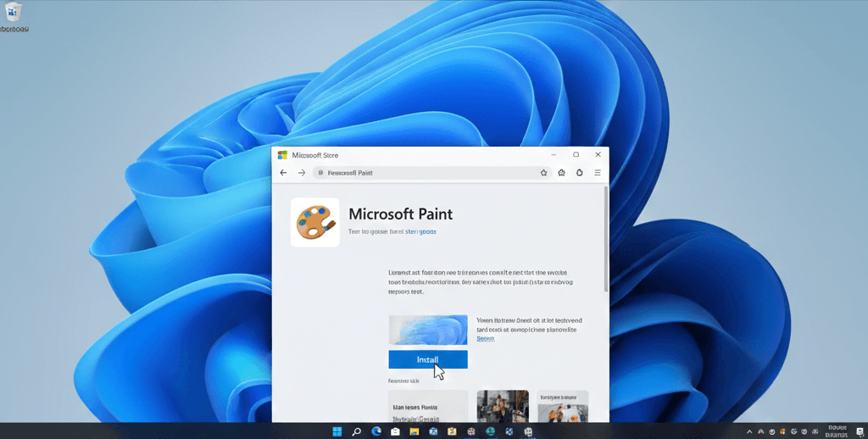The height and width of the screenshot is (439, 868).
Task: Maximize the Microsoft Store window
Action: pyautogui.click(x=576, y=155)
